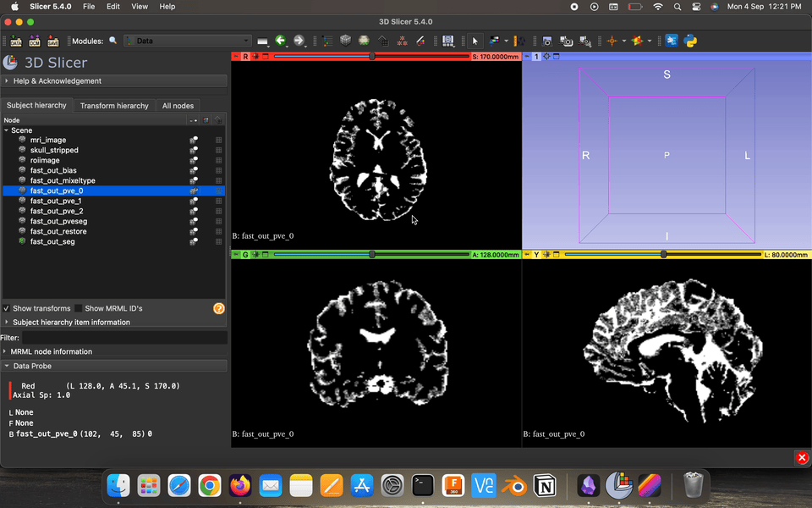Toggle visibility of roiimage volume

point(194,160)
